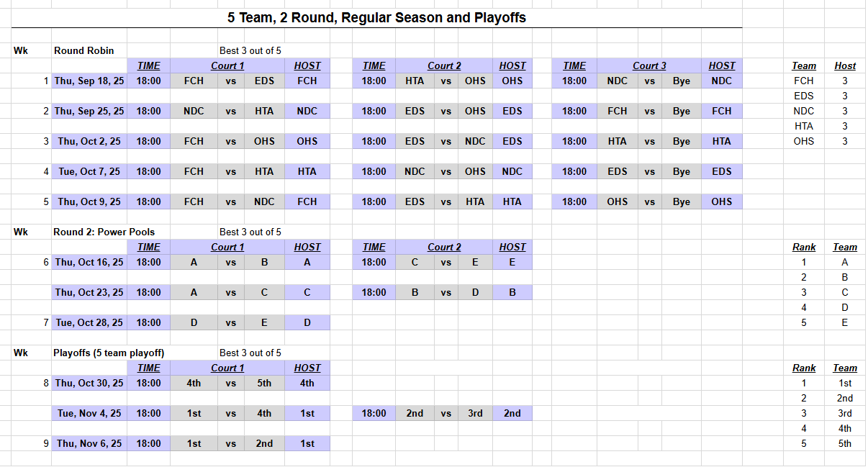Select the Thu, Sep 18, 25 date cell

coord(89,81)
